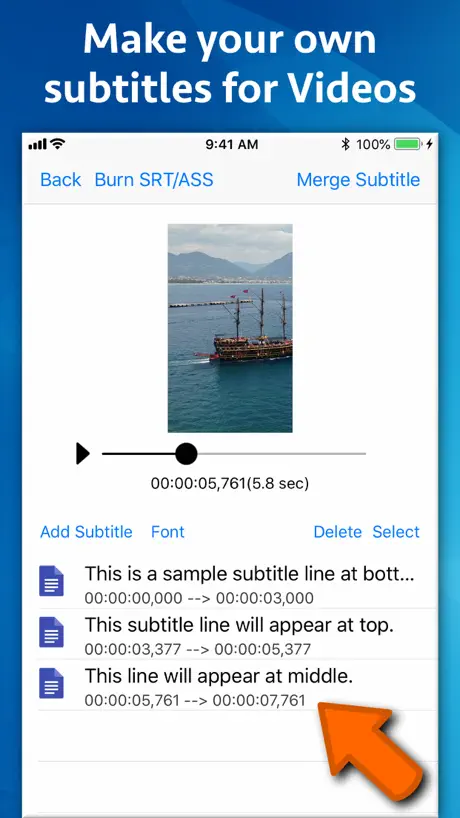Click timestamp 00:00:00,000 --> 00:00:03,000
Viewport: 460px width, 818px height.
199,598
